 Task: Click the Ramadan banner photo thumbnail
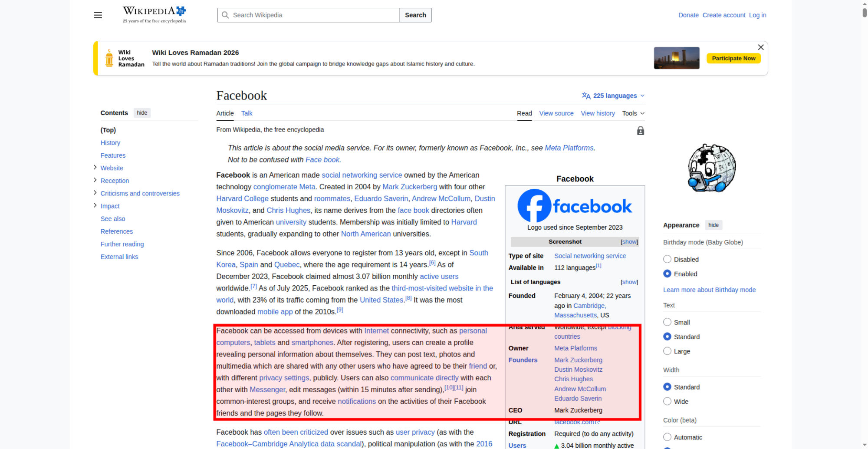click(676, 58)
